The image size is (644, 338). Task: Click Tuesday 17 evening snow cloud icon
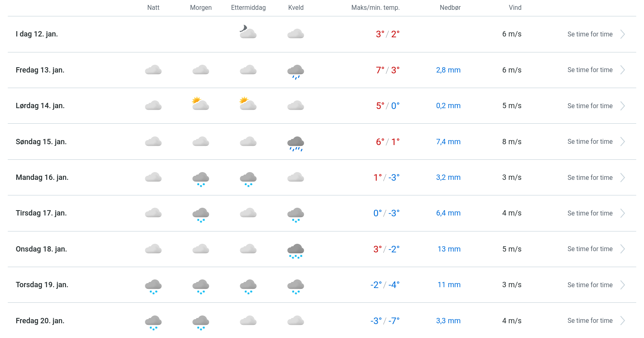pyautogui.click(x=295, y=214)
